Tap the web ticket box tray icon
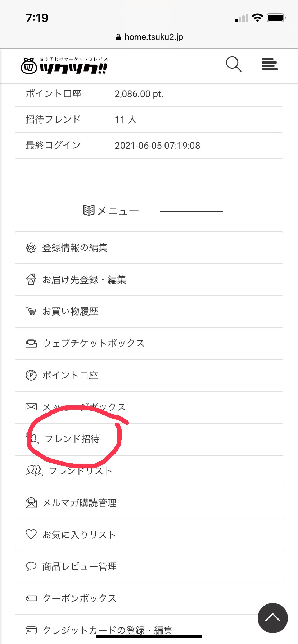298x644 pixels. 31,343
